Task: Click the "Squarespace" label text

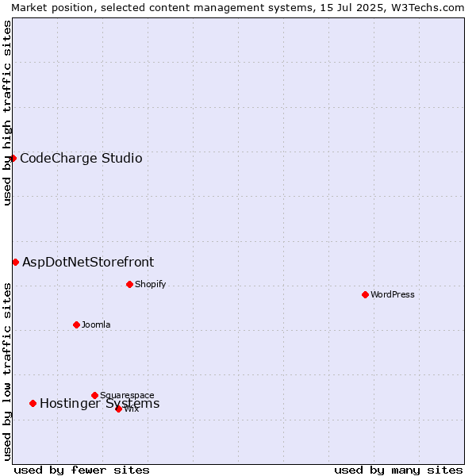Action: pyautogui.click(x=127, y=396)
